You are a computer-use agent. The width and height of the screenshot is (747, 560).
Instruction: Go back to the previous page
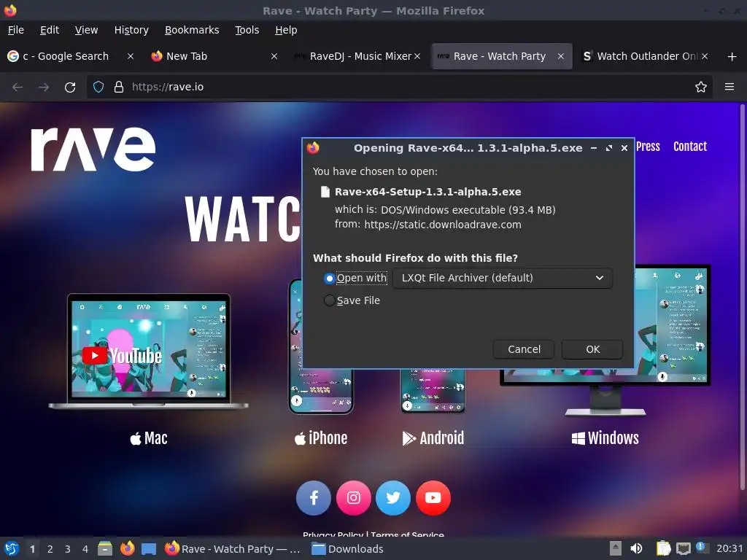pos(18,87)
